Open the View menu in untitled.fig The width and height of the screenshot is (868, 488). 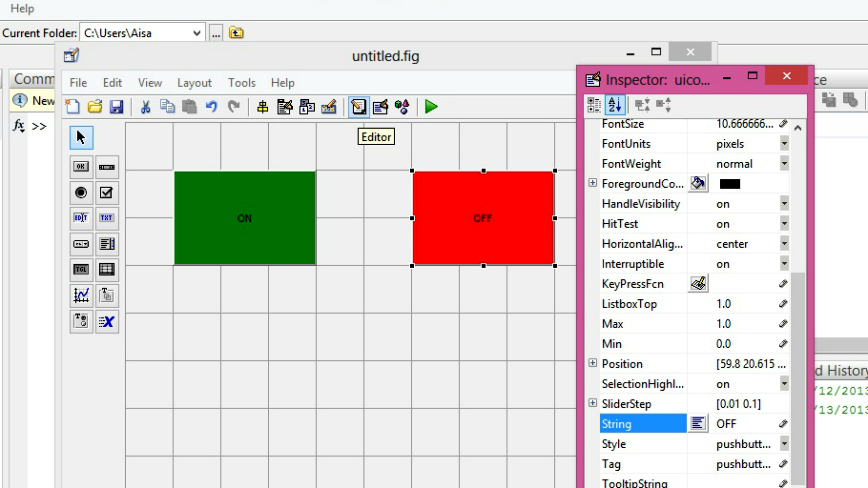pyautogui.click(x=150, y=83)
